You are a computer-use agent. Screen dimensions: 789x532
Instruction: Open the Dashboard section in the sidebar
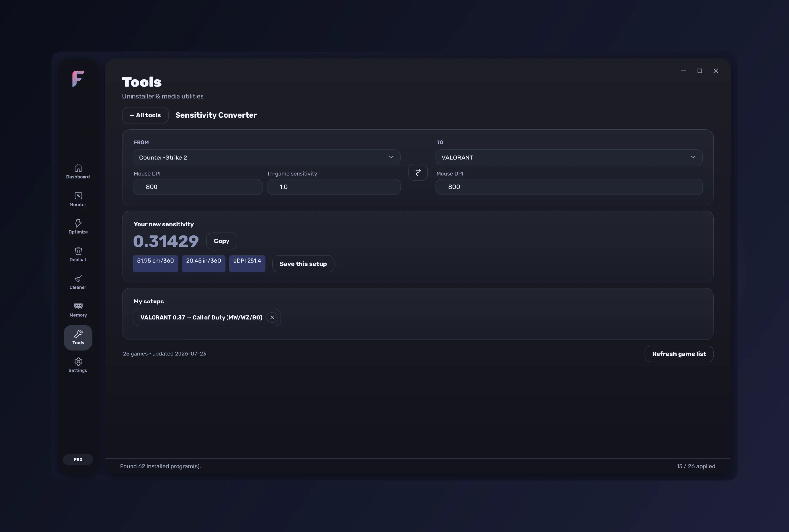78,171
